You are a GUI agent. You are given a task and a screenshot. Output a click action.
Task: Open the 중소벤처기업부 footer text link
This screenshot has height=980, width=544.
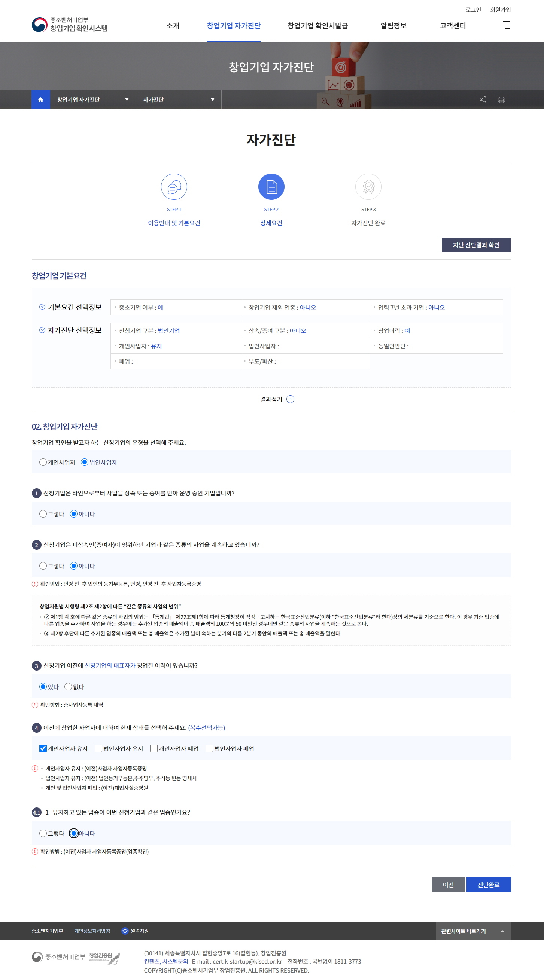pyautogui.click(x=47, y=931)
